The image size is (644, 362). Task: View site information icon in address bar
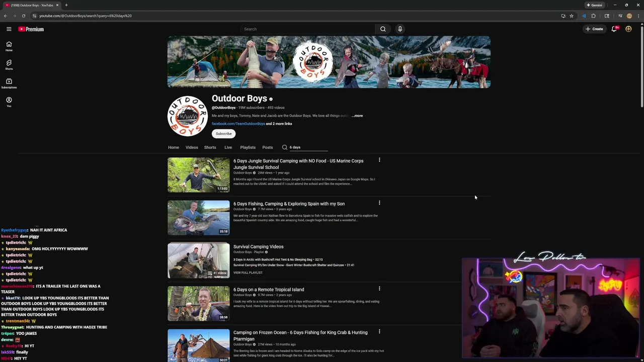[x=34, y=16]
